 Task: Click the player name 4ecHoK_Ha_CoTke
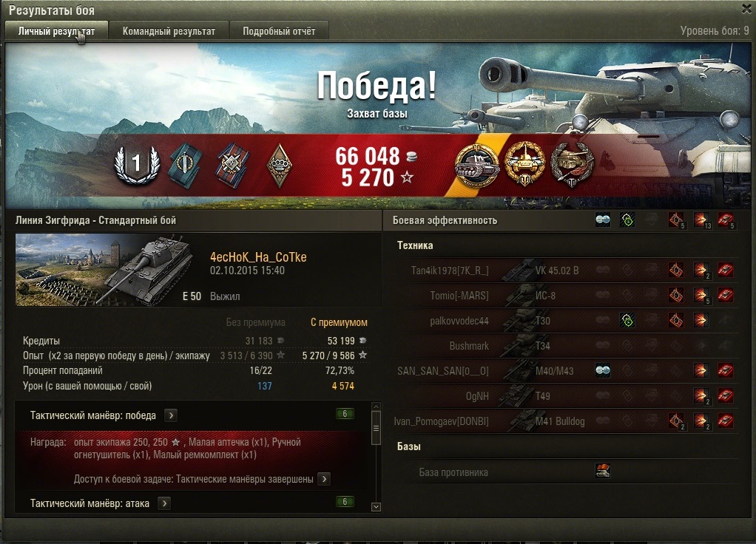(x=258, y=256)
